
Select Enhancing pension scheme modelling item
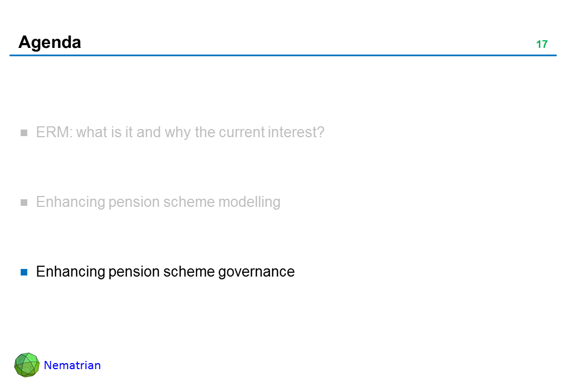[x=158, y=202]
